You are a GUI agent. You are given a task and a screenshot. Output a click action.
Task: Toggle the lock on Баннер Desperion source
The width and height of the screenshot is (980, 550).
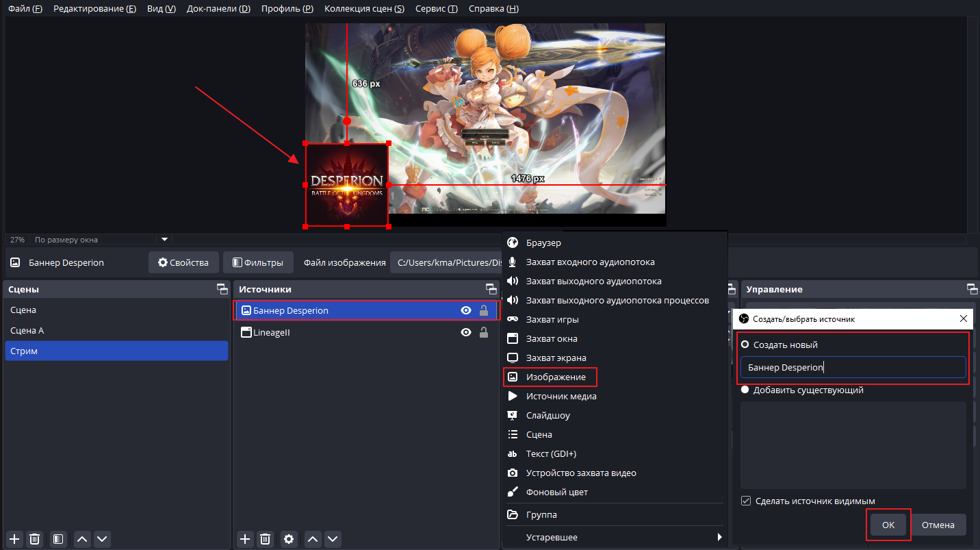(x=484, y=310)
